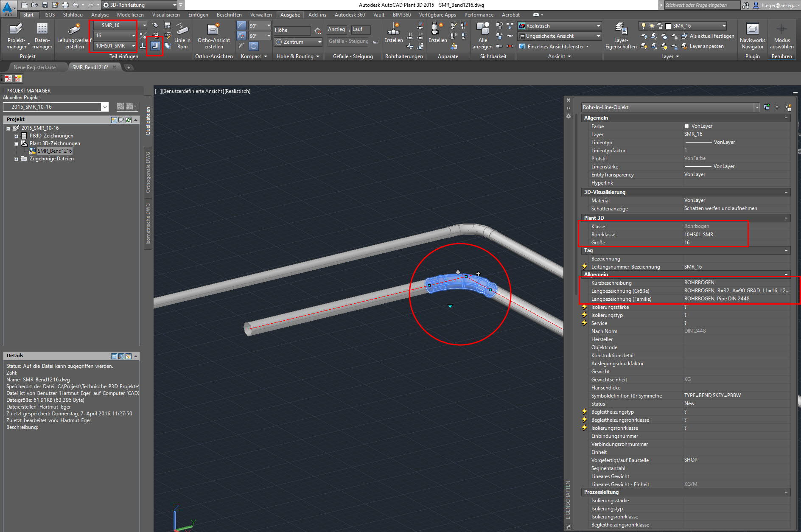This screenshot has width=801, height=532.
Task: Open the Zentrum routing alignment dropdown
Action: point(319,42)
